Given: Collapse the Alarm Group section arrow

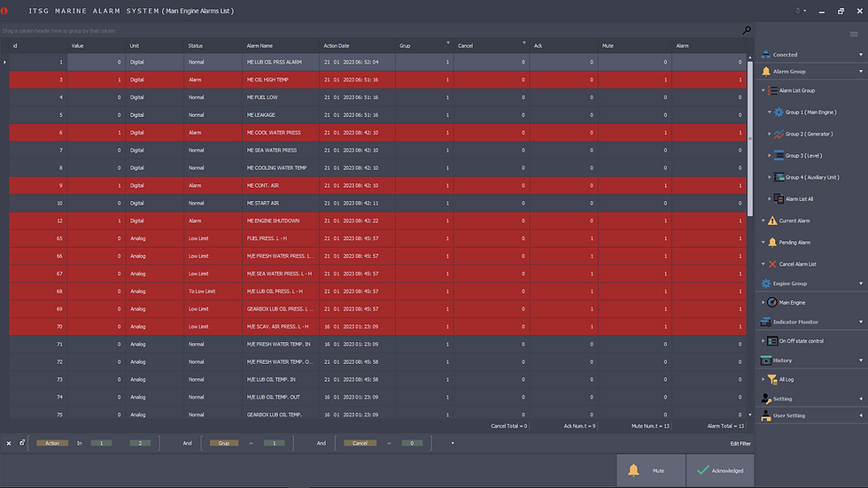Looking at the screenshot, I should [860, 72].
